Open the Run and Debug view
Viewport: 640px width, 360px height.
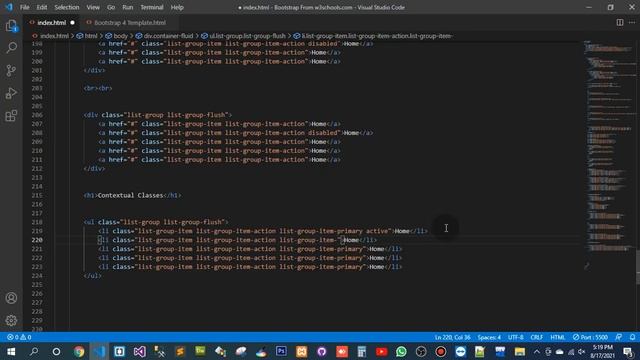tap(11, 93)
